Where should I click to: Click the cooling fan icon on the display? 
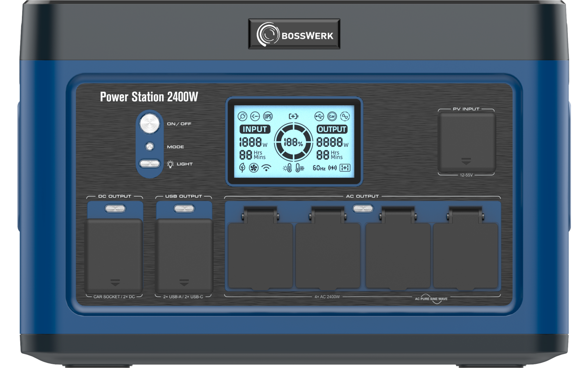pyautogui.click(x=254, y=168)
